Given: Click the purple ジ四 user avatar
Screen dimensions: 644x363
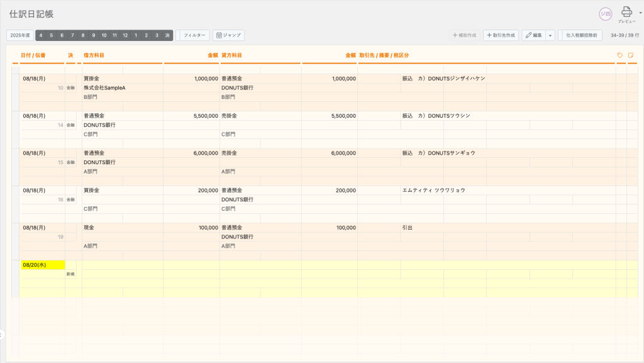Looking at the screenshot, I should point(605,13).
